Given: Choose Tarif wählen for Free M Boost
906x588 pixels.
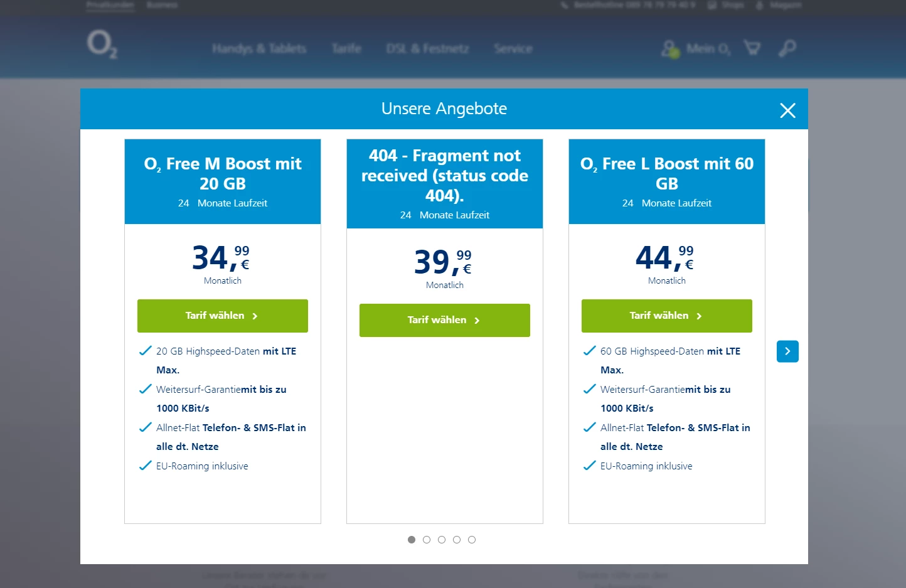Looking at the screenshot, I should 223,316.
